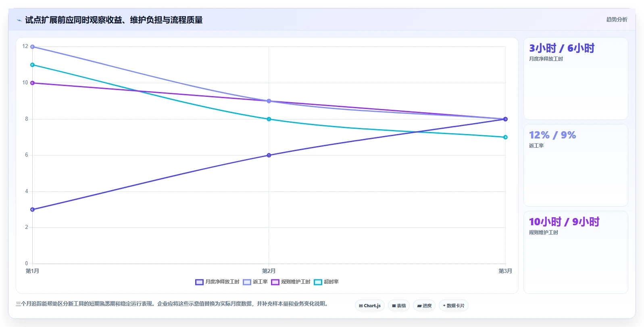The height and width of the screenshot is (327, 644).
Task: Click the trend icon beside the header title
Action: tap(19, 20)
